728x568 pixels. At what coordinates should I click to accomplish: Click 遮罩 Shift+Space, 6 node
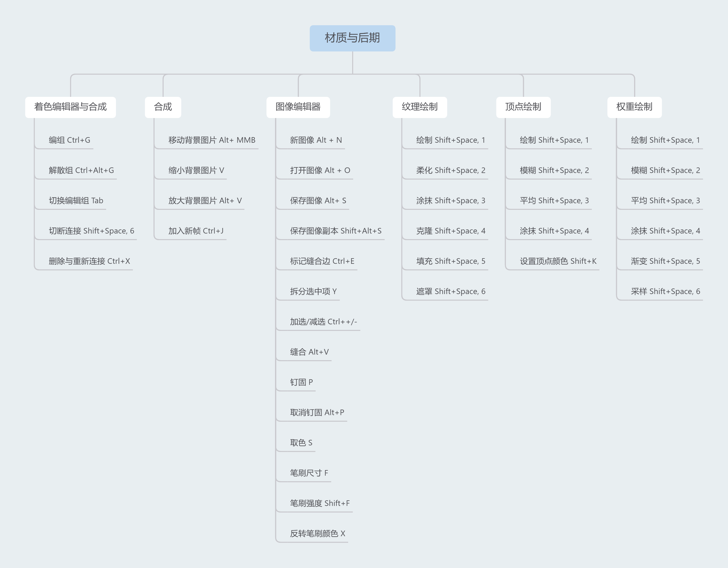(450, 292)
